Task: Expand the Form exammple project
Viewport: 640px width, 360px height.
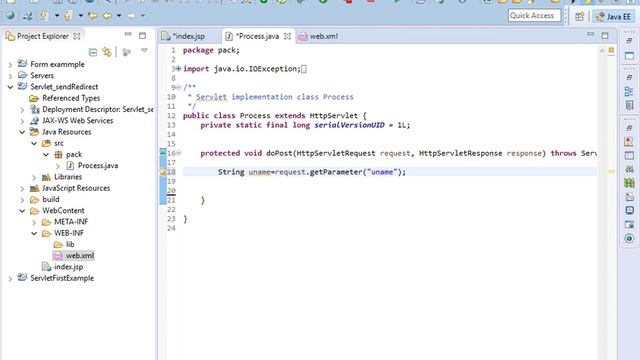Action: [10, 64]
